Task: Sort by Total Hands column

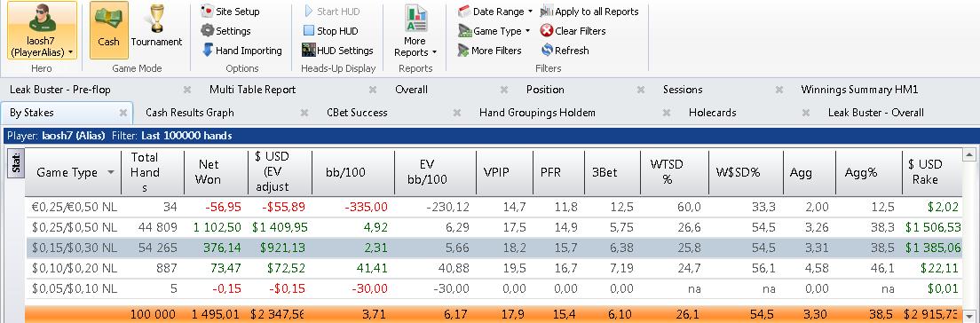Action: (153, 172)
